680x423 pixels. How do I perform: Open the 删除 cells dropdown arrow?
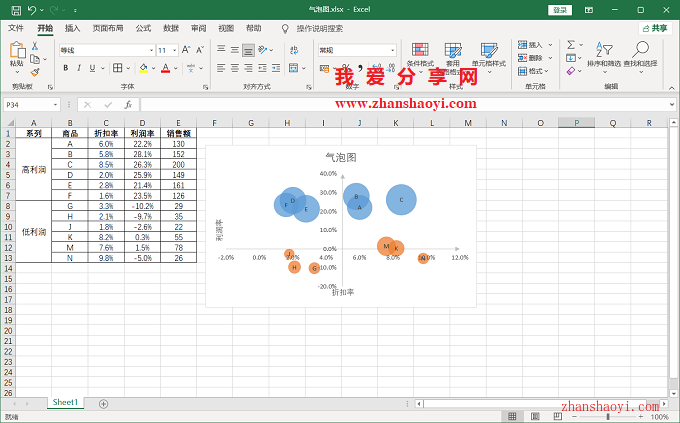tap(550, 58)
